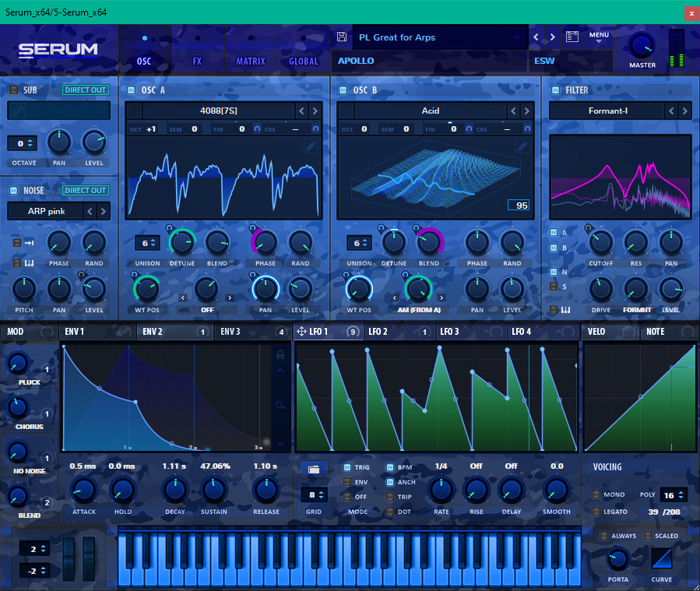Image resolution: width=700 pixels, height=591 pixels.
Task: Disable OSC B enable switch
Action: [343, 90]
